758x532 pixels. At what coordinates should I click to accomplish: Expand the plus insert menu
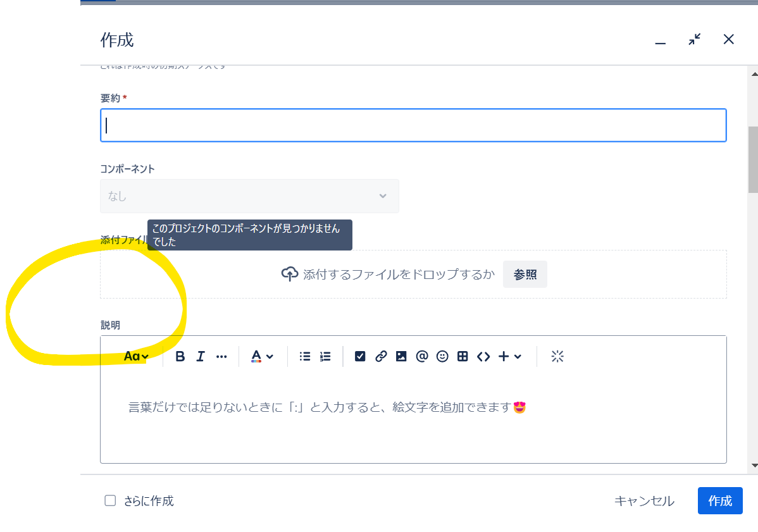pos(510,357)
